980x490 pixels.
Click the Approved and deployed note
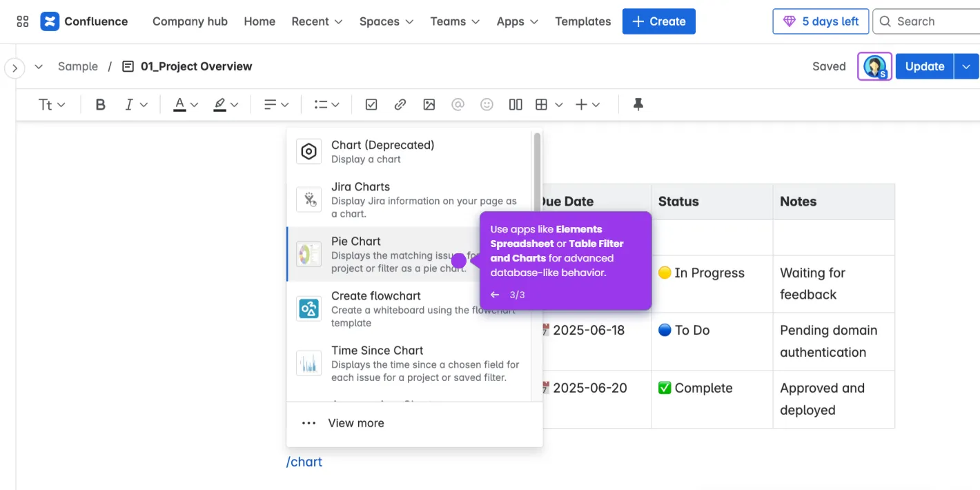coord(822,399)
